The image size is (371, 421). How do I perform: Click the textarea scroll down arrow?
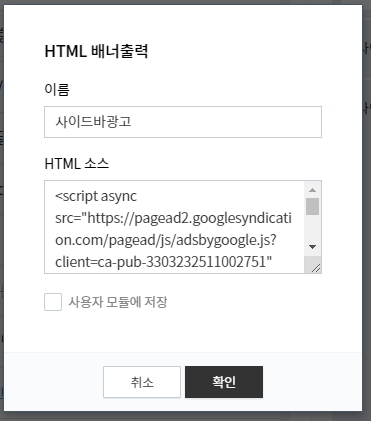coord(312,247)
